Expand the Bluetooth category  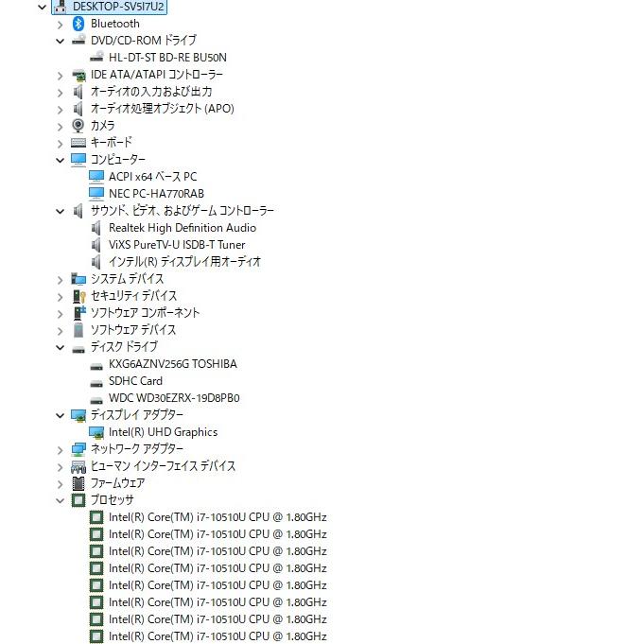[60, 25]
